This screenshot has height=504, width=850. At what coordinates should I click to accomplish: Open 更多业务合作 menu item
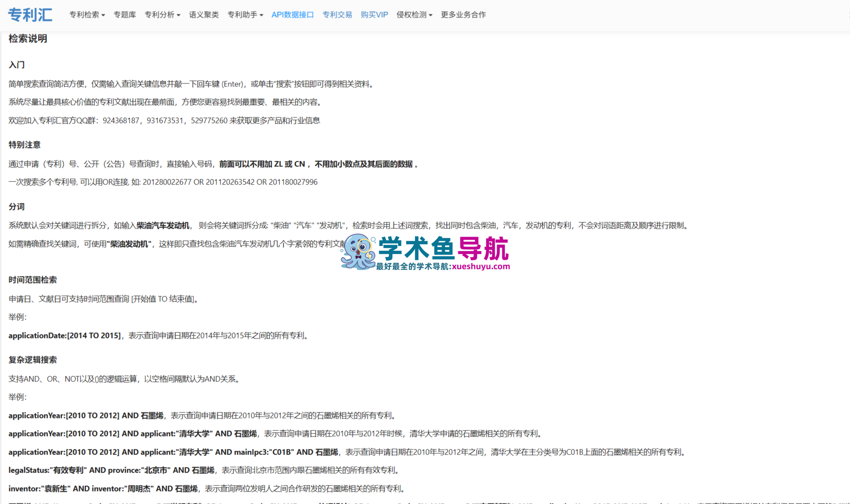[x=463, y=15]
